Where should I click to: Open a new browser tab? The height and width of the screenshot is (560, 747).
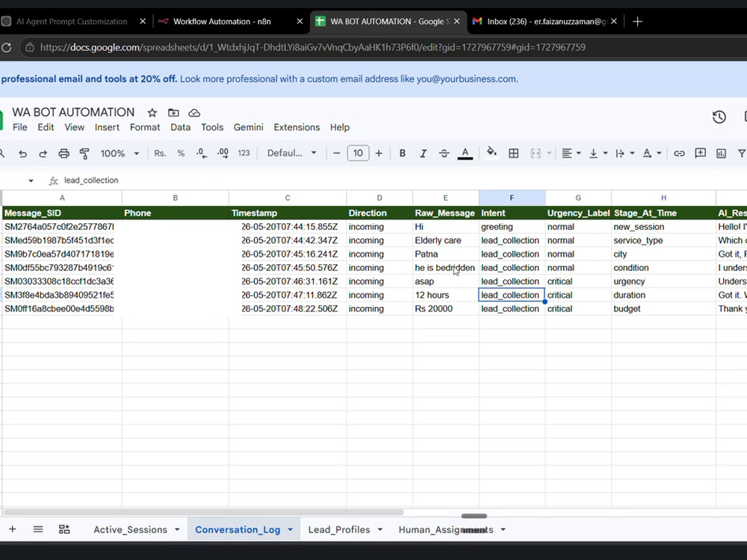click(637, 22)
